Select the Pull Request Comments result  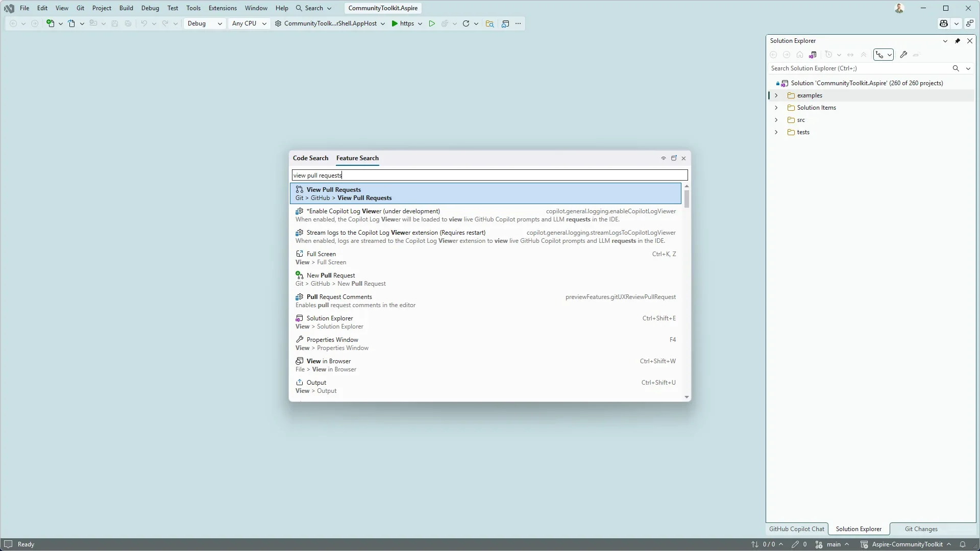click(485, 301)
